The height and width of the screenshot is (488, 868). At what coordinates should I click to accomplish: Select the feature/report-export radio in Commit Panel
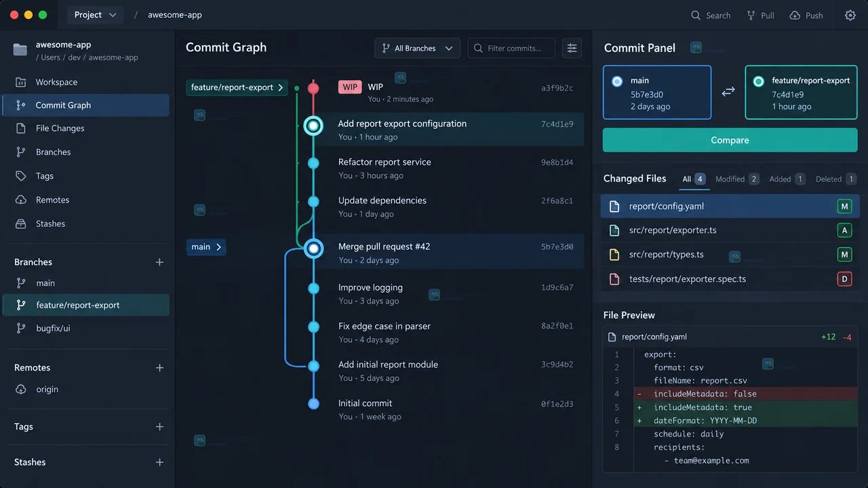[x=759, y=81]
